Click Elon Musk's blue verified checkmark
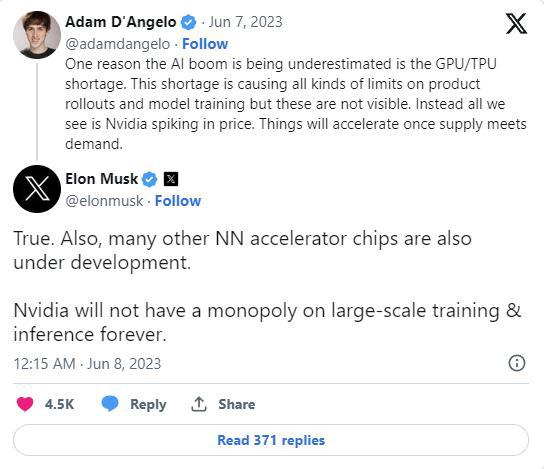 [150, 179]
